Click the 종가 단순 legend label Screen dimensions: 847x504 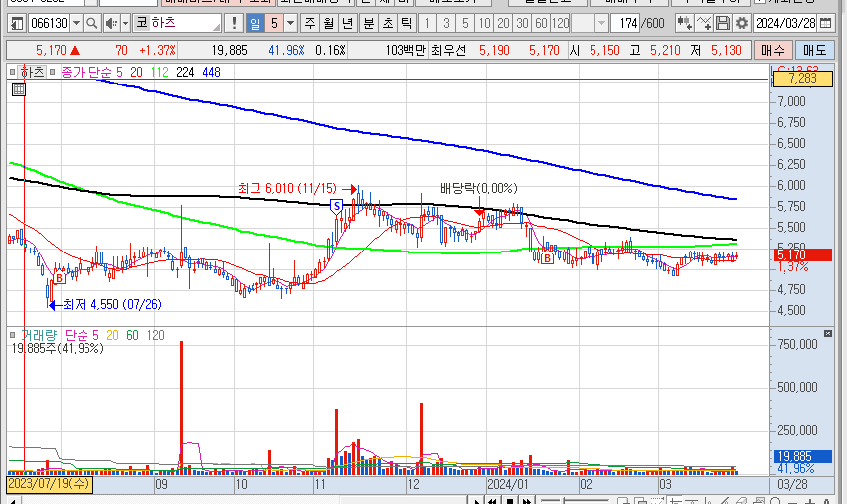pos(86,72)
